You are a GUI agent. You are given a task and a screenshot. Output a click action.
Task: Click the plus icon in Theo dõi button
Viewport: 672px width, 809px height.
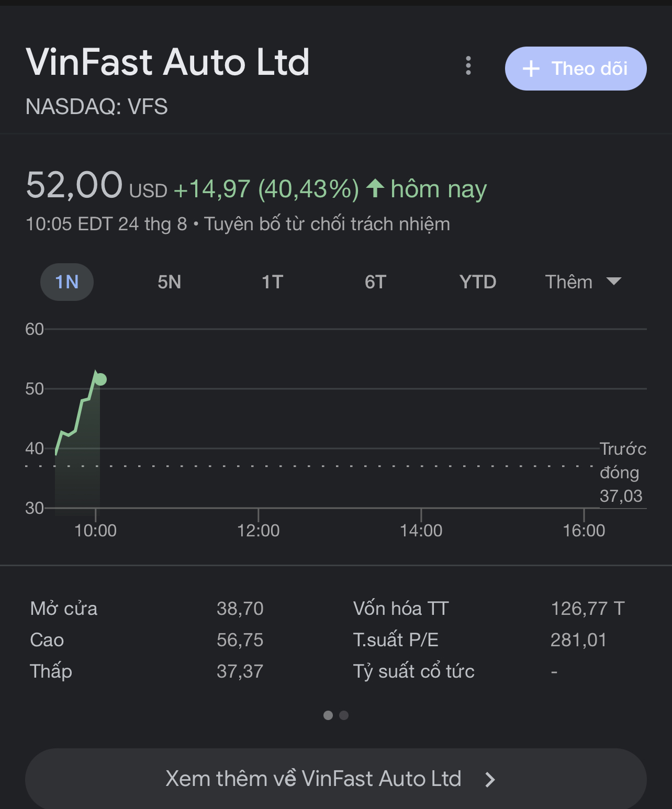coord(531,69)
